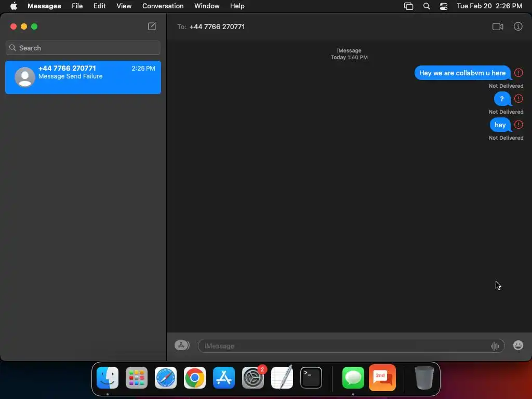532x399 pixels.
Task: Click the "?" message bubble
Action: [502, 99]
